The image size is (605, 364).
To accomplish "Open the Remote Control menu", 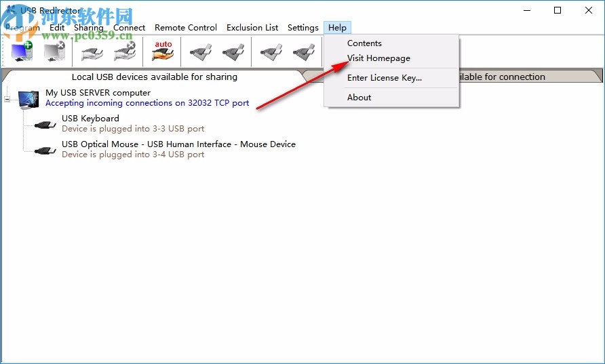I will [x=186, y=28].
